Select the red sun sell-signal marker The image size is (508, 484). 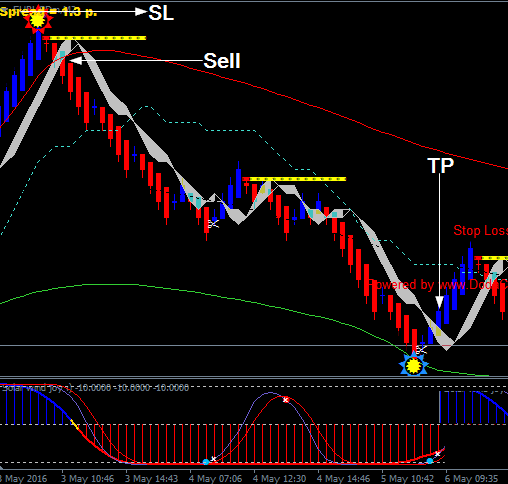(x=38, y=20)
